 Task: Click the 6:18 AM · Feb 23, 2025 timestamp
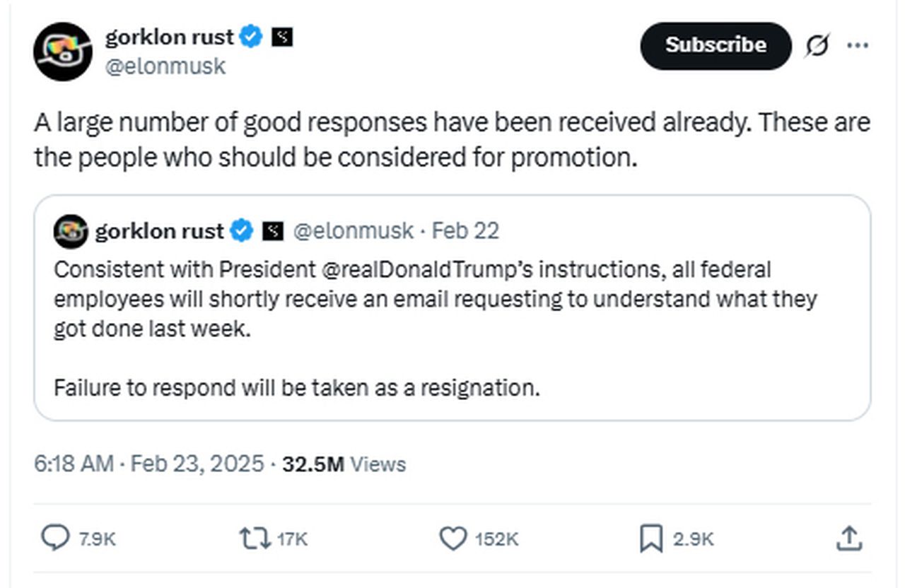(149, 464)
